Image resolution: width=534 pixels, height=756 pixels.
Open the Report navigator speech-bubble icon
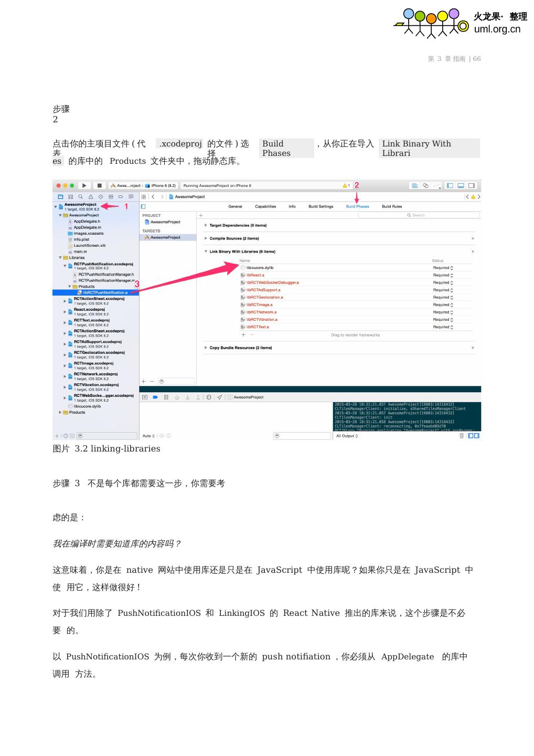click(131, 197)
